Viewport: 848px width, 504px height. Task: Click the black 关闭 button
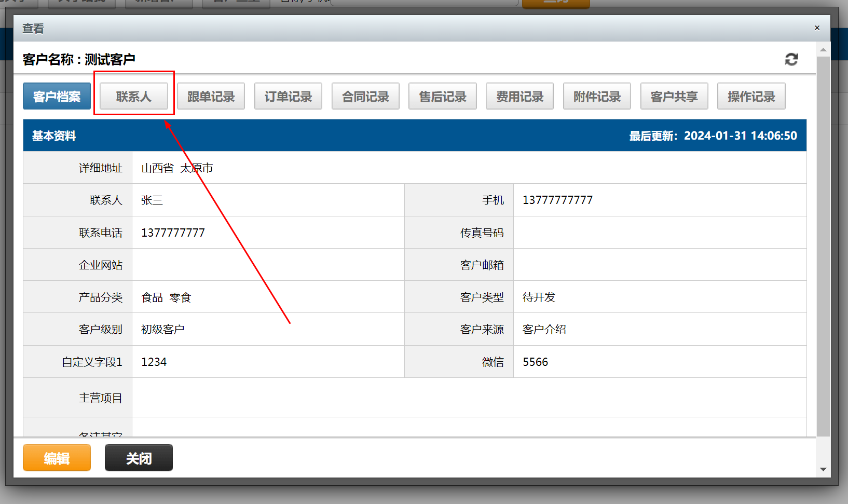click(x=139, y=458)
